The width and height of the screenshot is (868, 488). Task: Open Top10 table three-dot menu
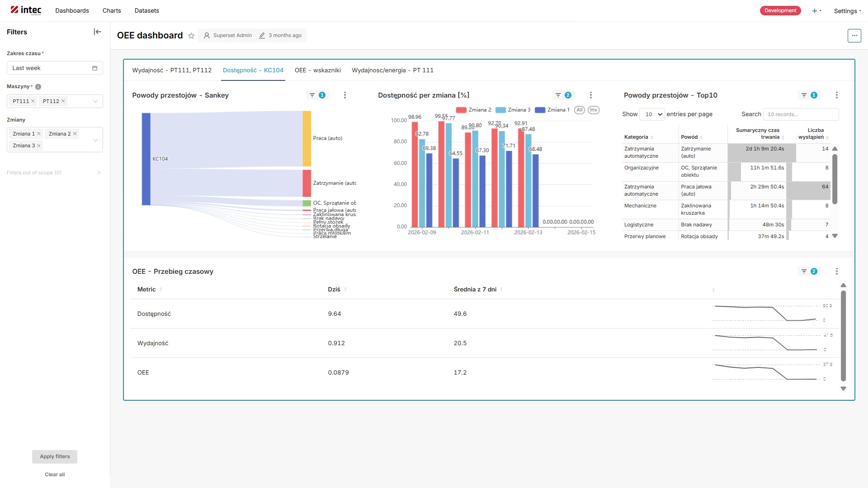coord(836,95)
